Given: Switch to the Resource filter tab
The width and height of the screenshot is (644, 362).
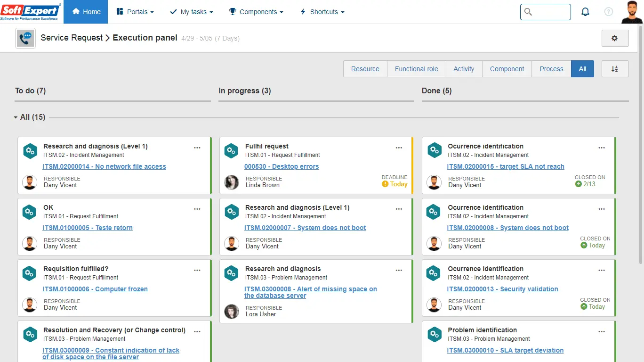Looking at the screenshot, I should point(365,69).
